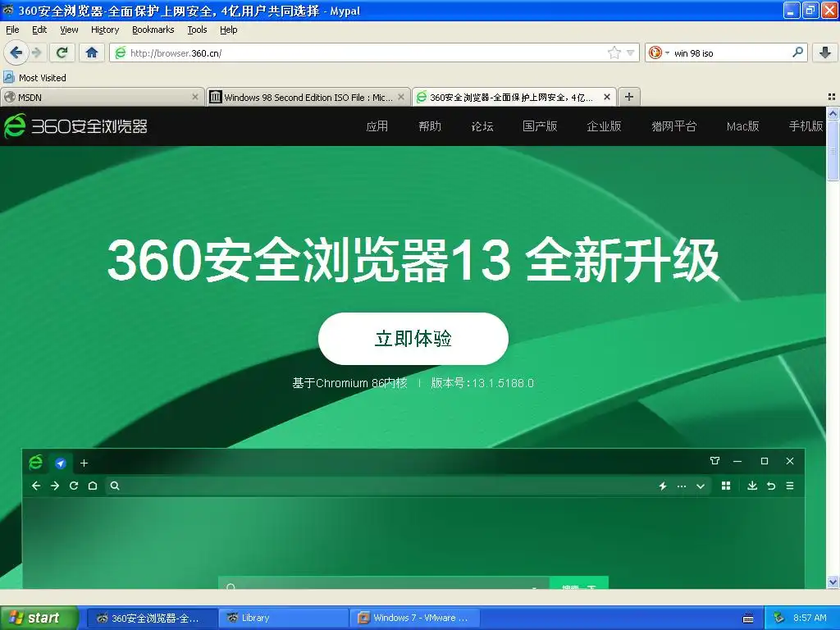Close the Windows 98 Second Edition tab
Image resolution: width=840 pixels, height=630 pixels.
[400, 97]
